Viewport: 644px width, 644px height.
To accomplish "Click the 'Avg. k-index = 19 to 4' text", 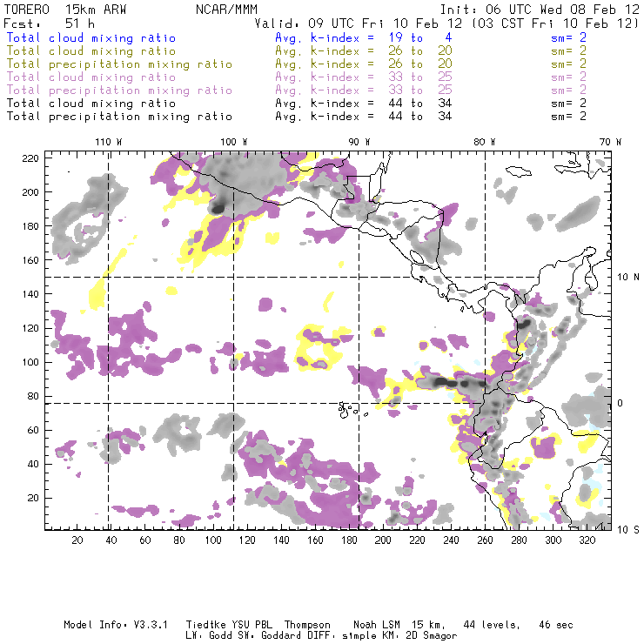I will click(364, 37).
